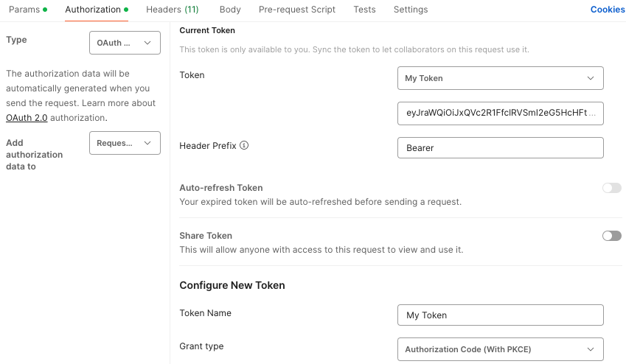Open the OAuth 2.0 documentation link
The height and width of the screenshot is (364, 626).
[x=27, y=118]
